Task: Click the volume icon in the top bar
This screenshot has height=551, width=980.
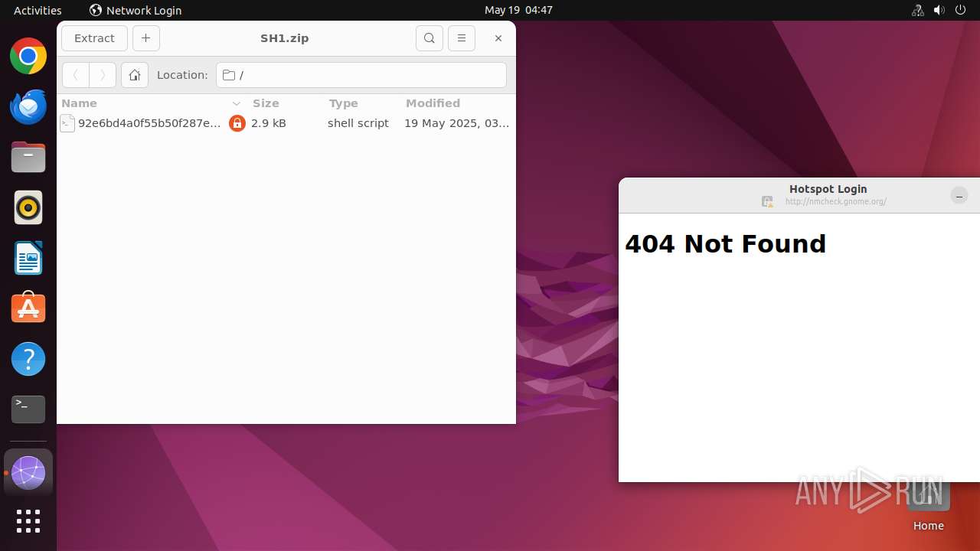Action: tap(939, 11)
